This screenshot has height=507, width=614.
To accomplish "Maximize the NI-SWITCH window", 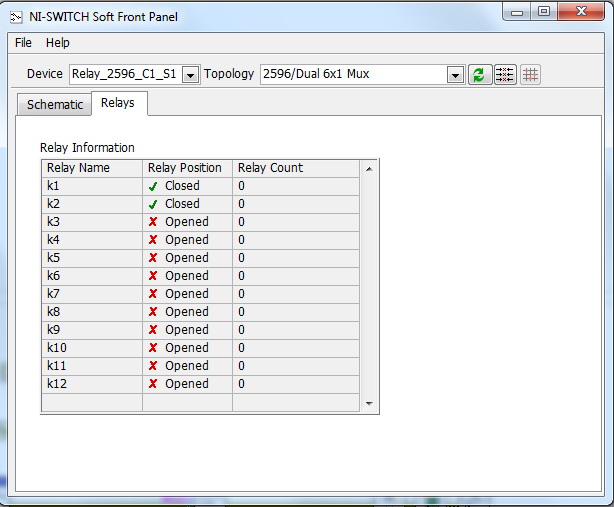I will coord(544,12).
